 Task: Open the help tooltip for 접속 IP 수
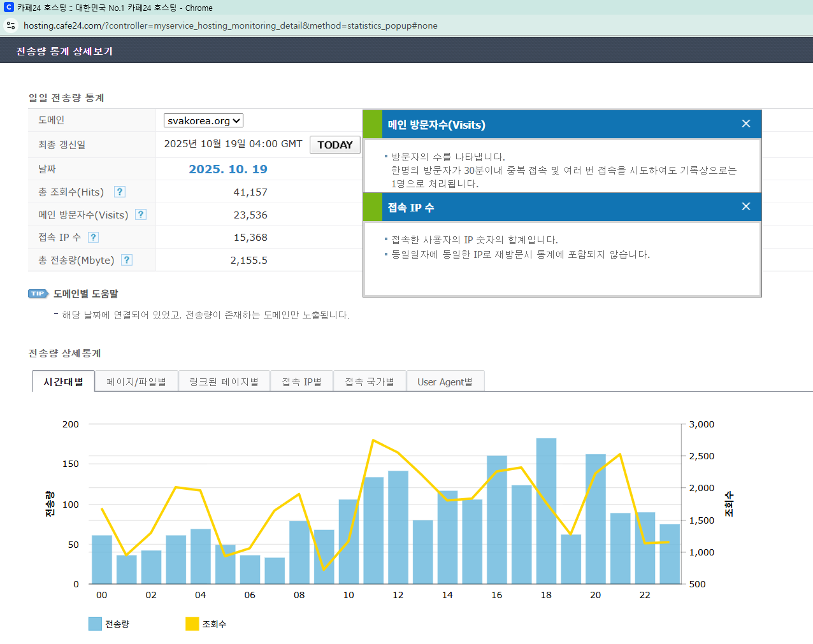coord(93,237)
